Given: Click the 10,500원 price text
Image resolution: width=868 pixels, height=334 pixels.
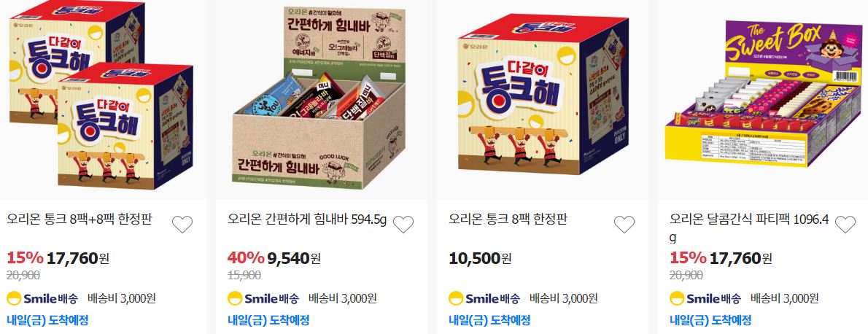Looking at the screenshot, I should [480, 257].
